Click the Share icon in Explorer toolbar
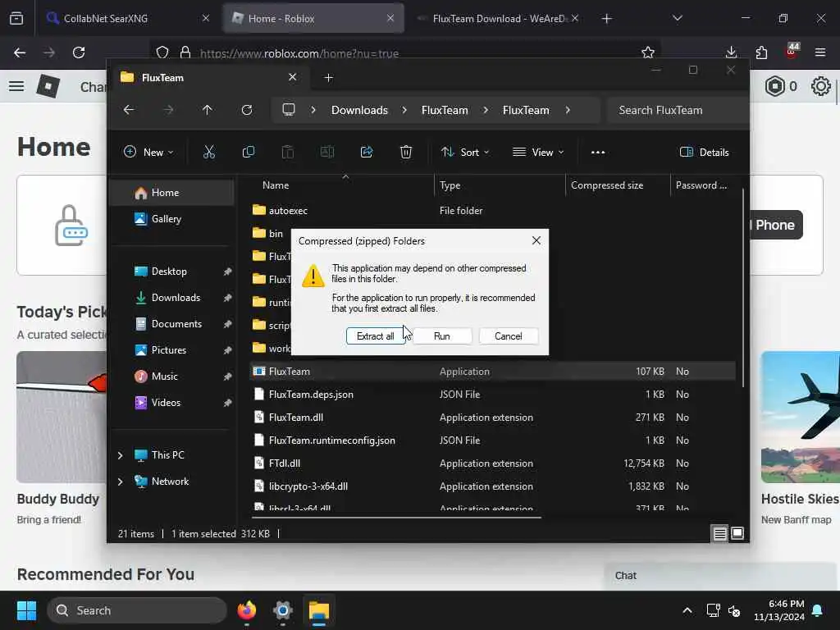The width and height of the screenshot is (840, 630). click(x=367, y=152)
